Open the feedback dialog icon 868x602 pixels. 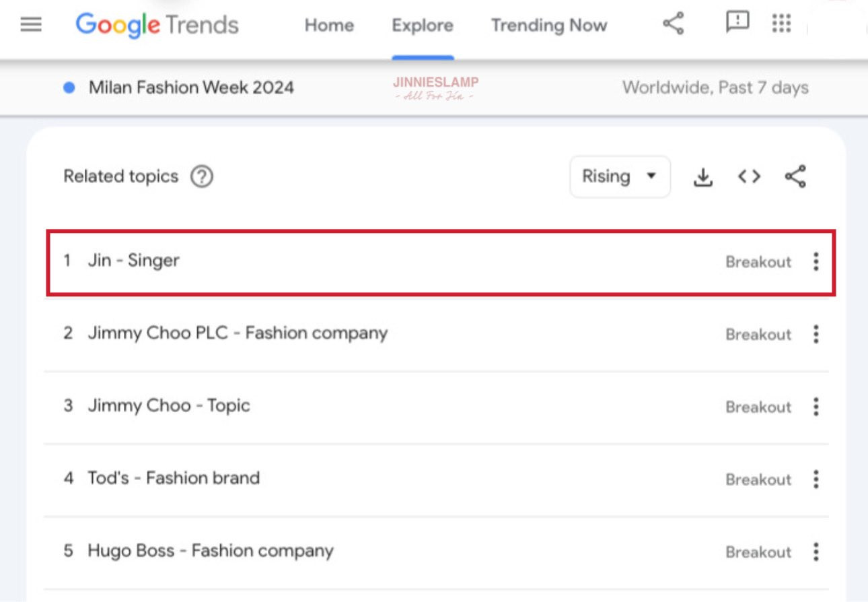[736, 24]
